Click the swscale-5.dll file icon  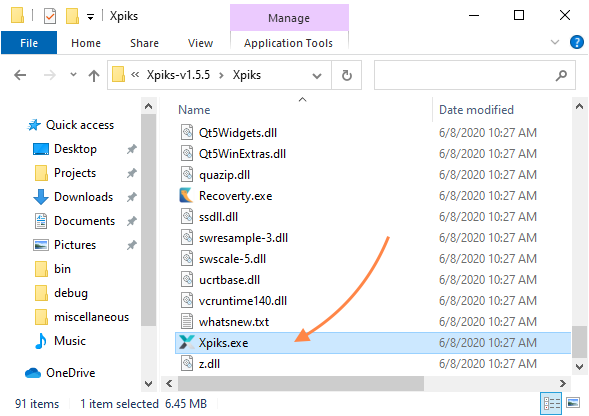point(187,259)
